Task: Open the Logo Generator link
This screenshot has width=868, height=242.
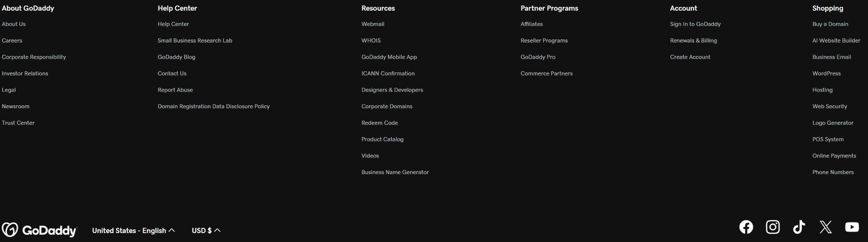Action: [x=833, y=123]
